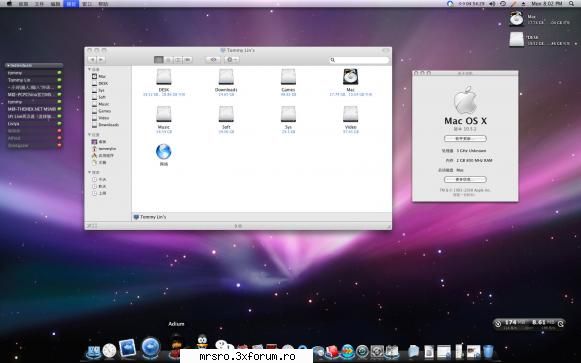This screenshot has width=581, height=363.
Task: Open Finder from the Dock
Action: 93,352
